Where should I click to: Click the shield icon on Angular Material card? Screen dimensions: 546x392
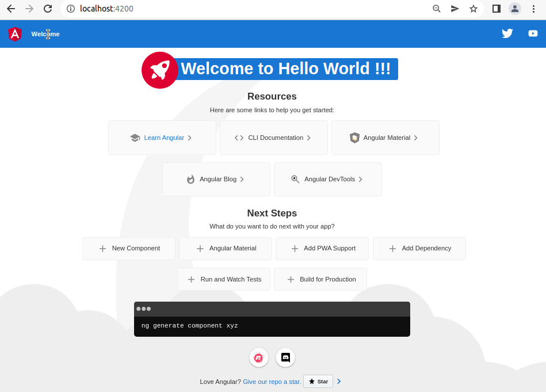(354, 138)
